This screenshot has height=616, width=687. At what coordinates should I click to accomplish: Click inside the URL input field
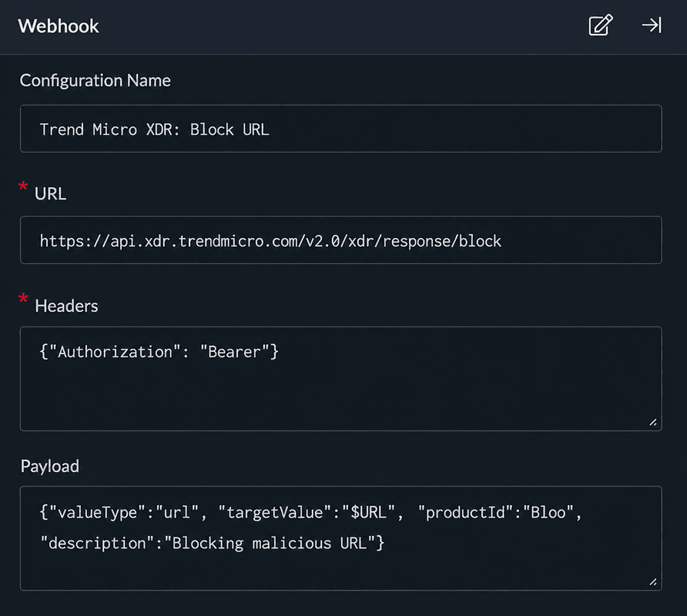(x=341, y=240)
